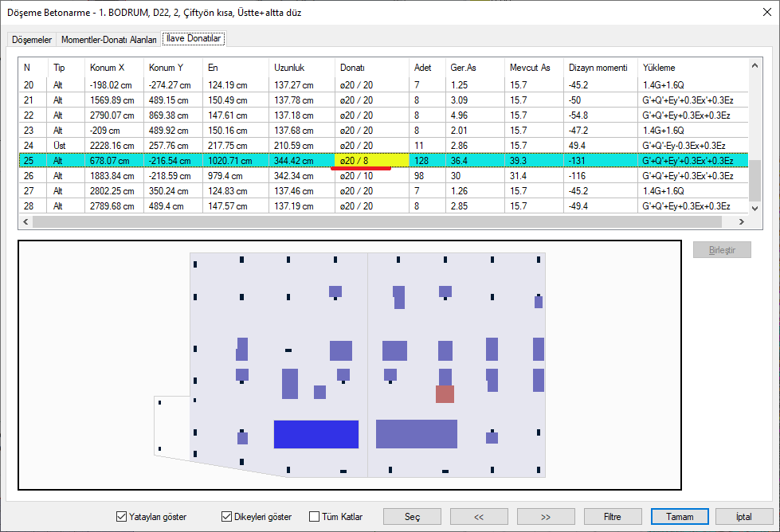
Task: Click the 344.42 cm length cell
Action: click(x=302, y=161)
